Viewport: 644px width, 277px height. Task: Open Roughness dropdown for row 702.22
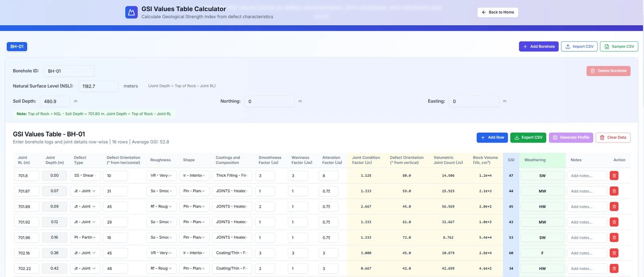point(162,268)
